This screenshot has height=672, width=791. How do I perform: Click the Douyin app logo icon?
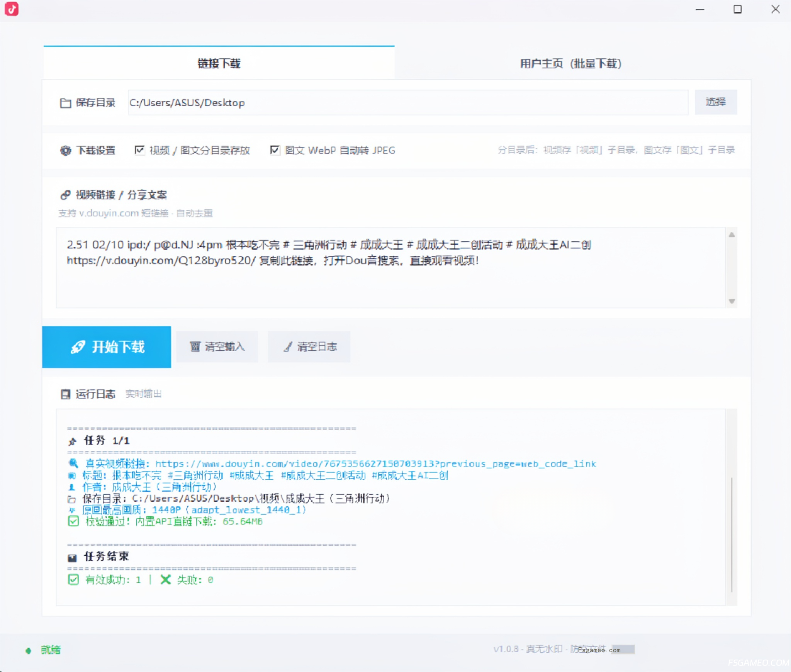click(x=12, y=9)
